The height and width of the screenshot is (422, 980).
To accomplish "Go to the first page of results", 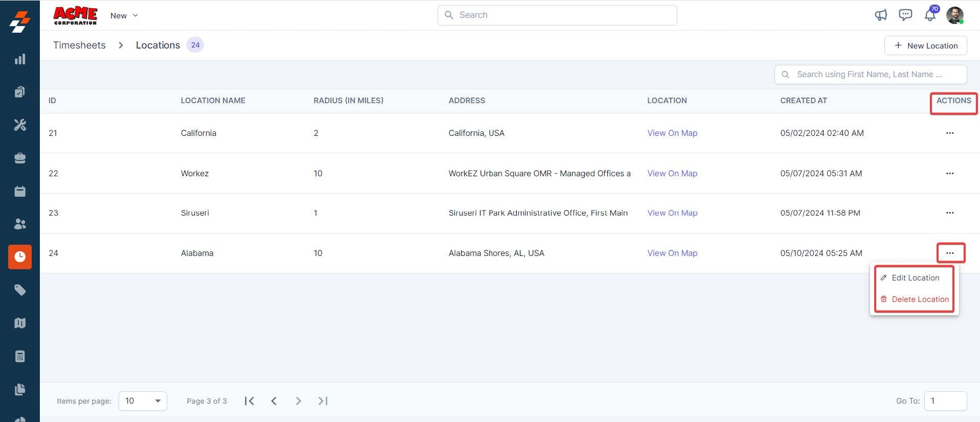I will (x=249, y=401).
